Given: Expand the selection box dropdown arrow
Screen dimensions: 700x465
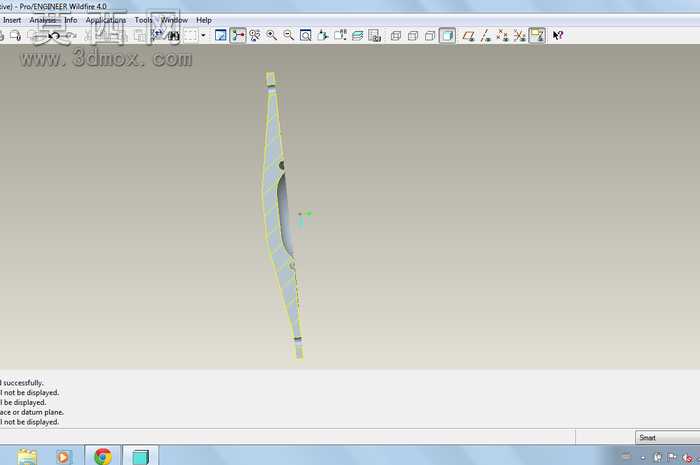Looking at the screenshot, I should [203, 36].
